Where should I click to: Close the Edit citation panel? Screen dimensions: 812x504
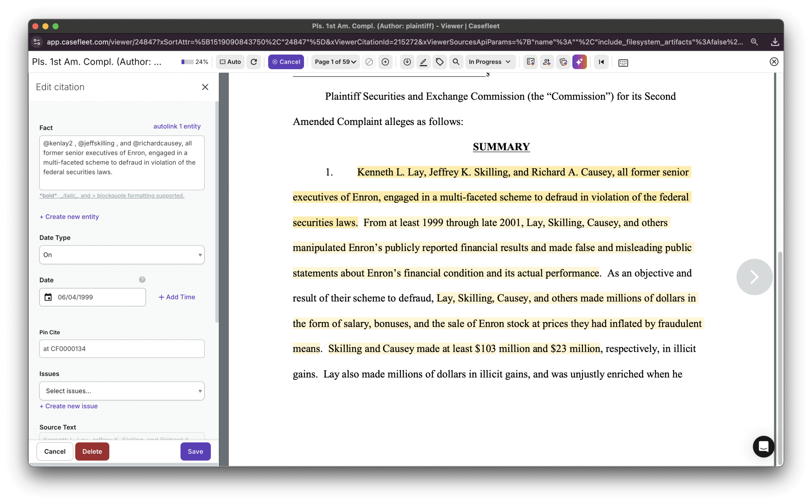coord(205,87)
